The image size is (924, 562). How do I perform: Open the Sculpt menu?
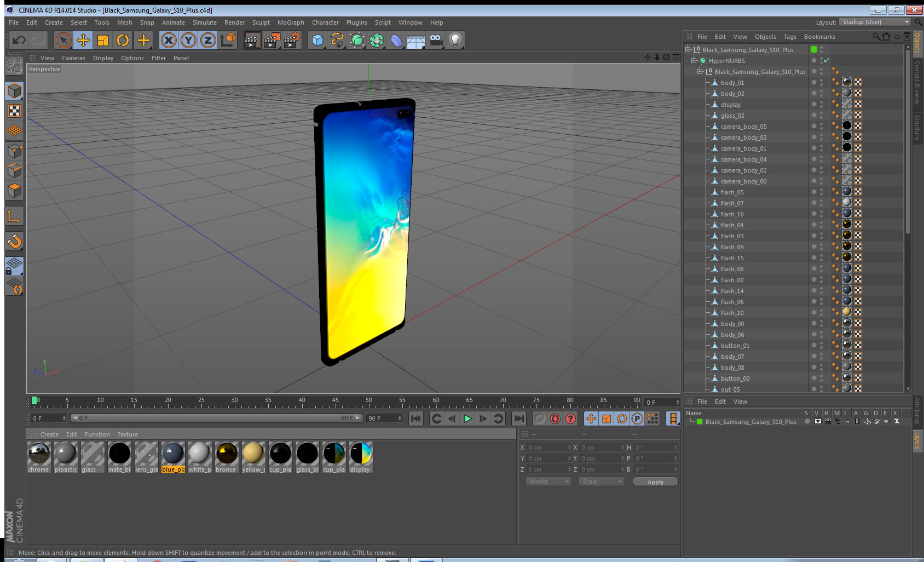point(261,22)
